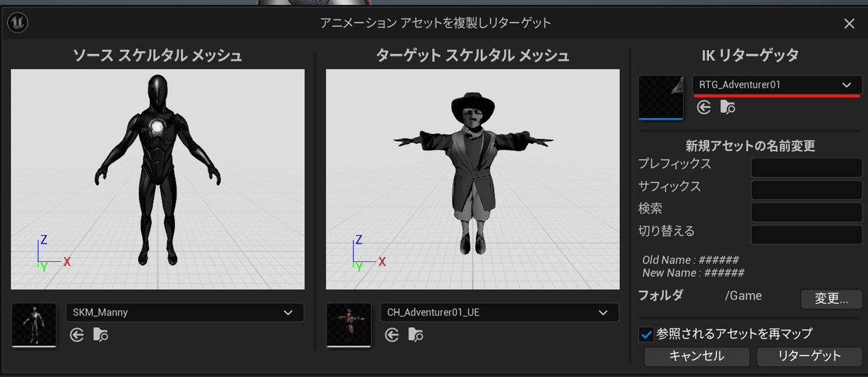Screen dimensions: 868x377
Task: Click the source skeletal mesh preview viewport
Action: [x=158, y=179]
